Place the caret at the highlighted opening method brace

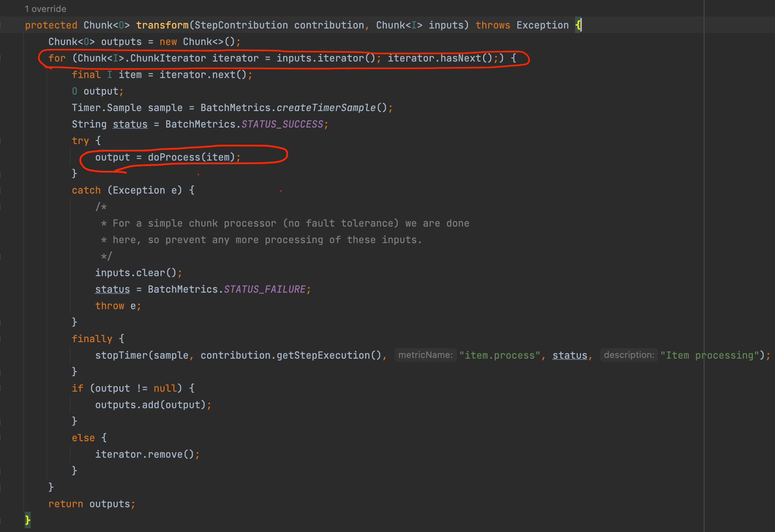(578, 25)
